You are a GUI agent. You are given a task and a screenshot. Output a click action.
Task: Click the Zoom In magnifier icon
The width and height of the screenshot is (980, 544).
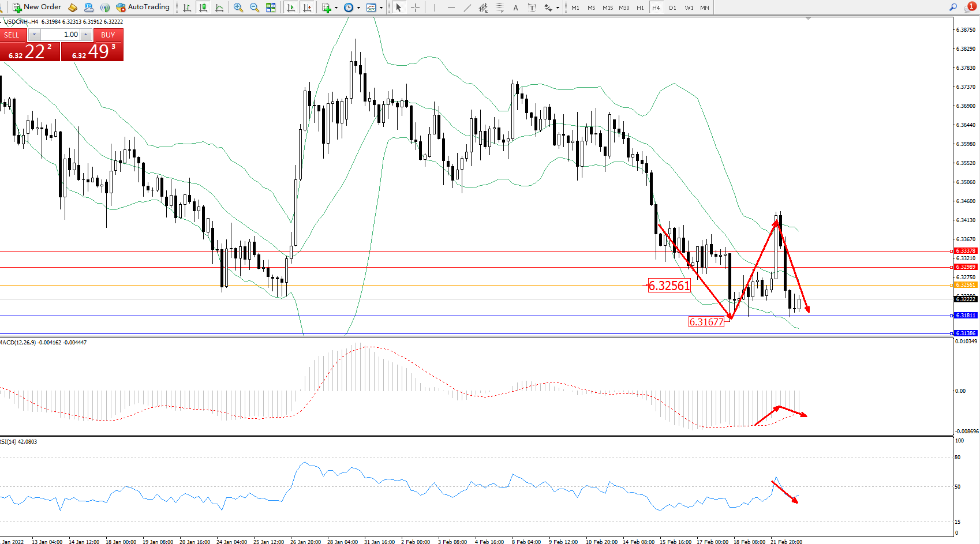coord(238,7)
